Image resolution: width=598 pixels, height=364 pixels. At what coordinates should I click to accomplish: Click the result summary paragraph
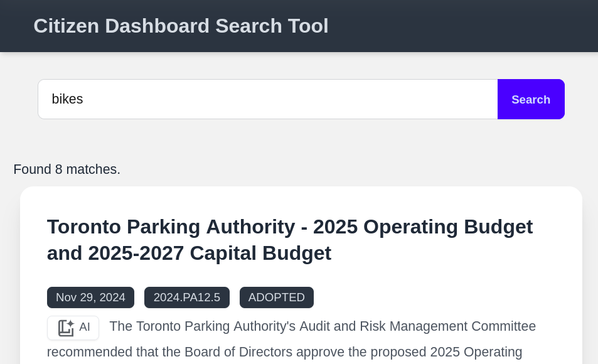[x=314, y=339]
